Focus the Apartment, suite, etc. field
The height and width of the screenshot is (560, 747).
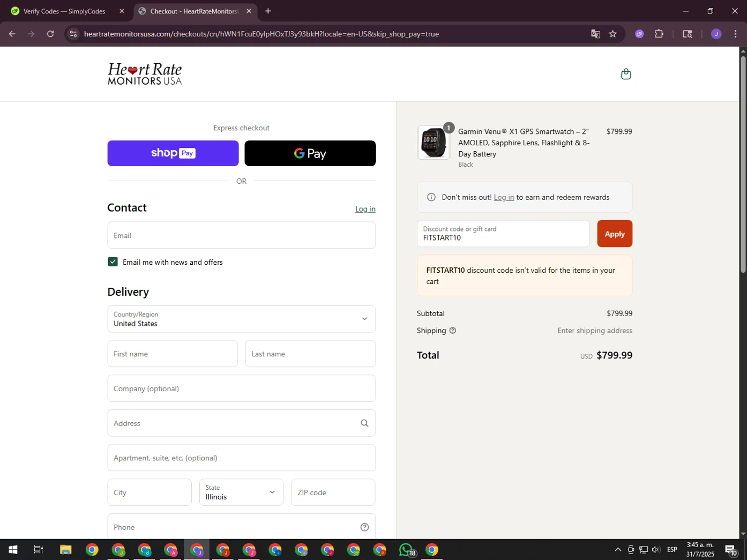[242, 457]
